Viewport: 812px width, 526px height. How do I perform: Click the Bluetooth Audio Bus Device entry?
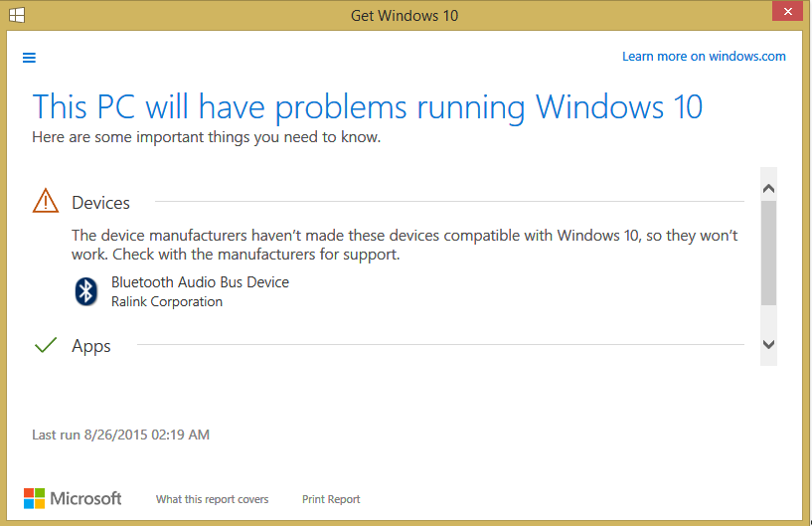coord(200,282)
